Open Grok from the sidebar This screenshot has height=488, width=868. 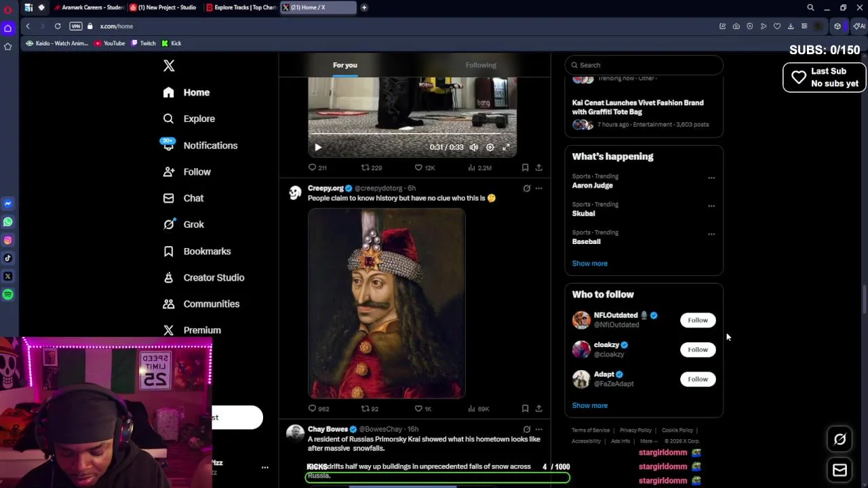coord(184,224)
